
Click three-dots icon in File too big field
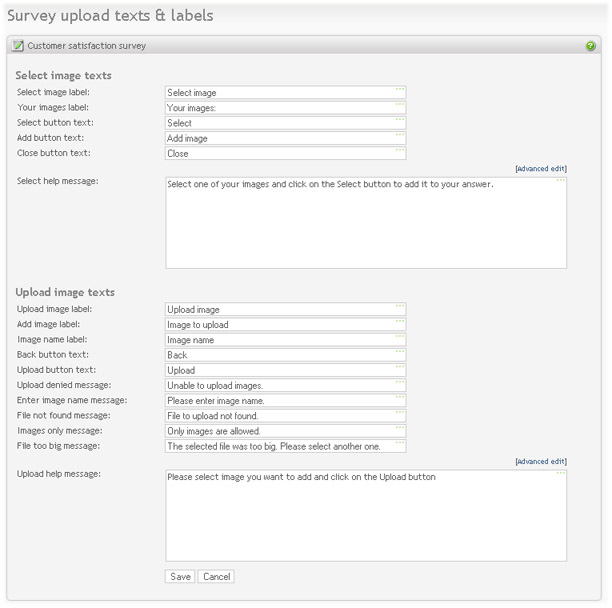click(x=400, y=443)
